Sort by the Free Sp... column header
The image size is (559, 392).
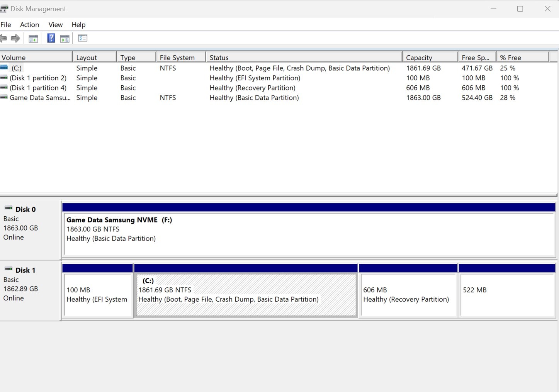tap(477, 58)
